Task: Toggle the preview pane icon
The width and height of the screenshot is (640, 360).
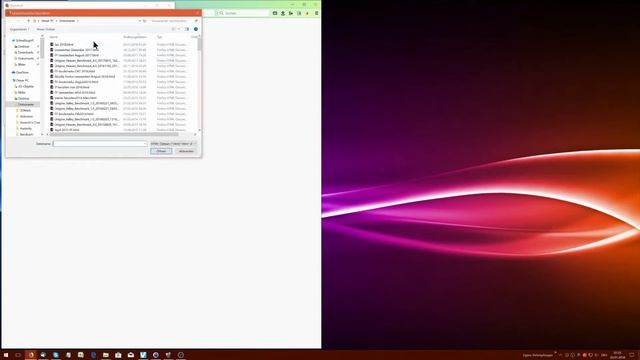Action: (187, 29)
